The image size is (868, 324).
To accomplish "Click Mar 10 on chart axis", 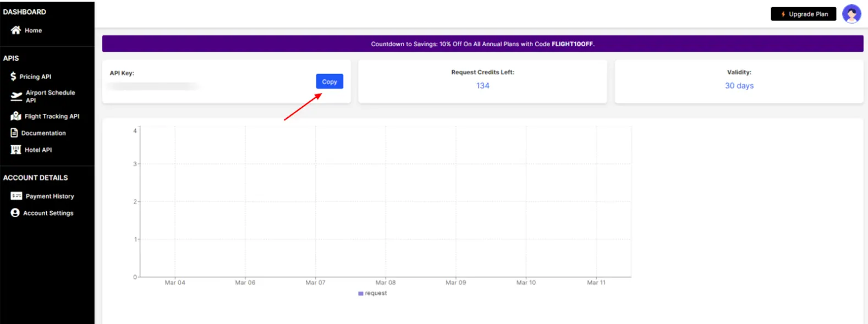I will (x=526, y=283).
